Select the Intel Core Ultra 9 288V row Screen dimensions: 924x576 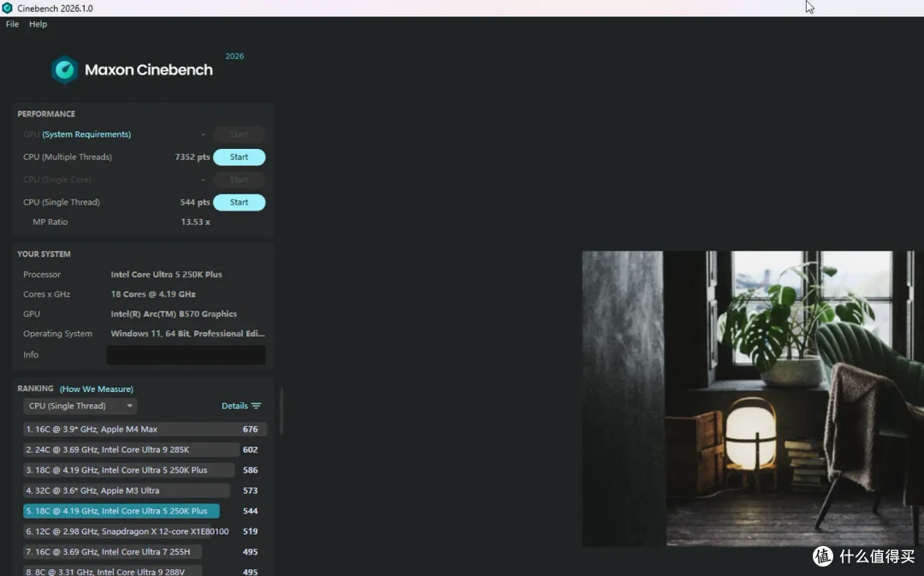coord(145,571)
